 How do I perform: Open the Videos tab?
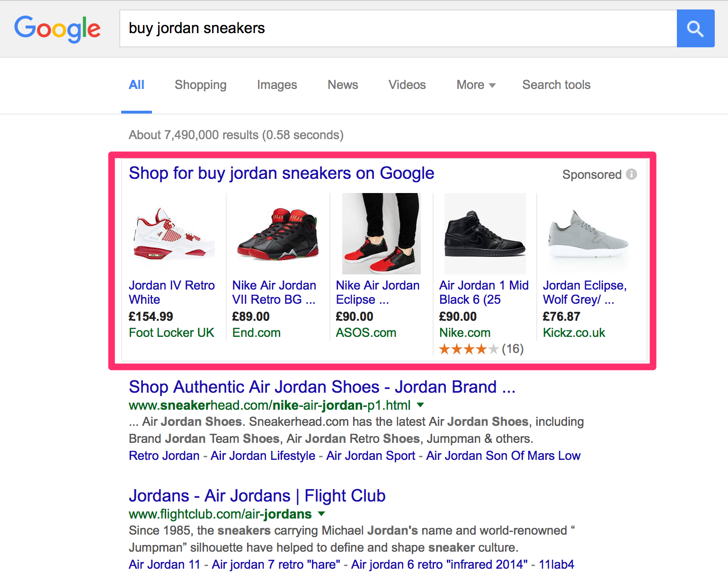pos(407,85)
